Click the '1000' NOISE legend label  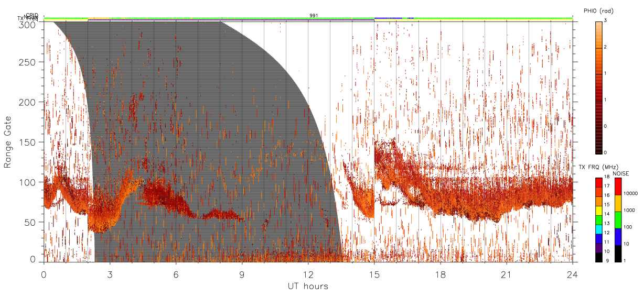(x=630, y=210)
